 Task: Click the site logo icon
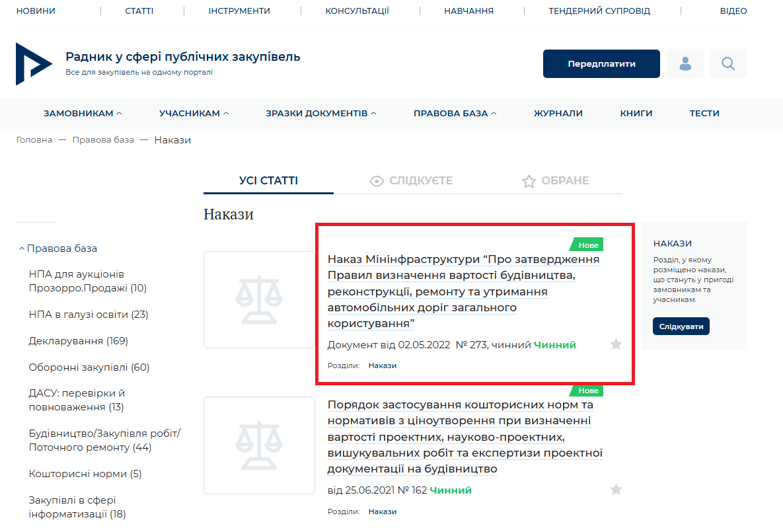(33, 63)
